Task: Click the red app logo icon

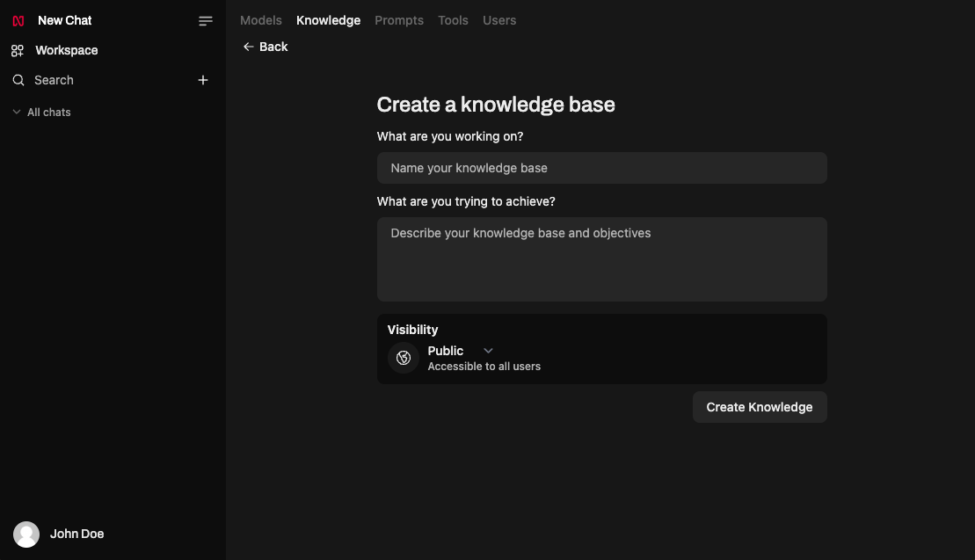Action: [x=18, y=20]
